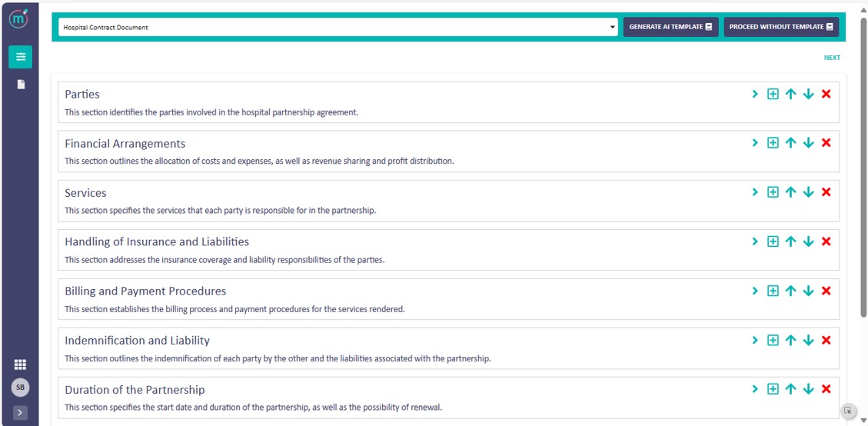868x426 pixels.
Task: Add section after Duration of the Partnership
Action: 773,389
